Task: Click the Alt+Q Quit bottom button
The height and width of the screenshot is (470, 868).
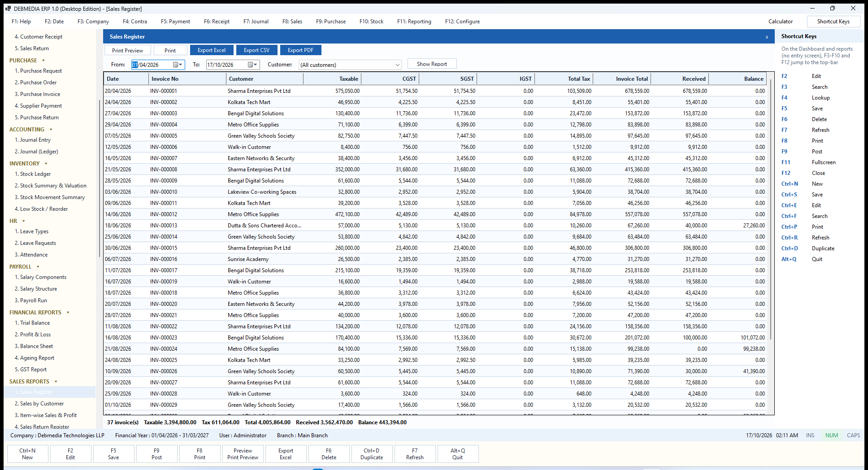Action: (458, 454)
